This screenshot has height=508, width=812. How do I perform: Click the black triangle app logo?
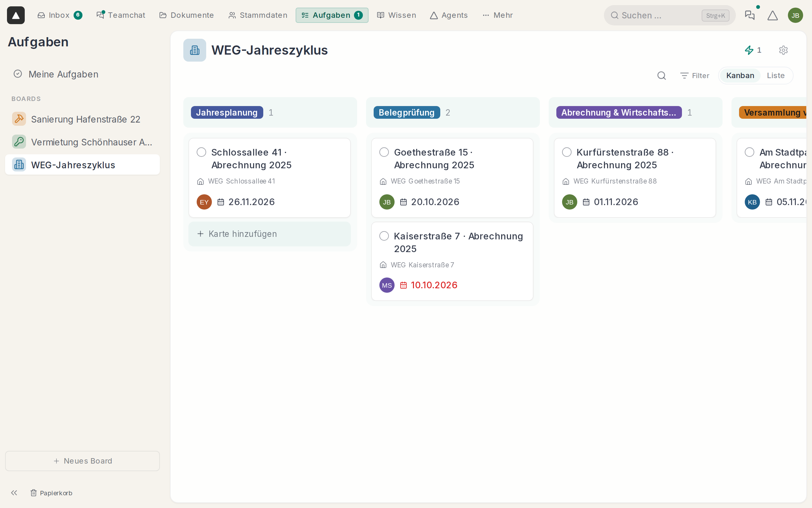[16, 15]
